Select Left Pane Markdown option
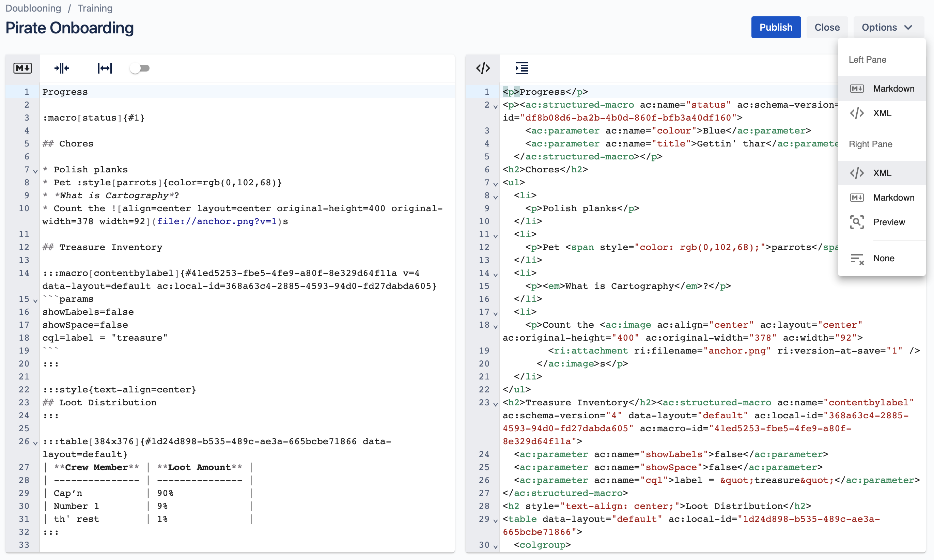Viewport: 934px width, 560px height. (892, 88)
